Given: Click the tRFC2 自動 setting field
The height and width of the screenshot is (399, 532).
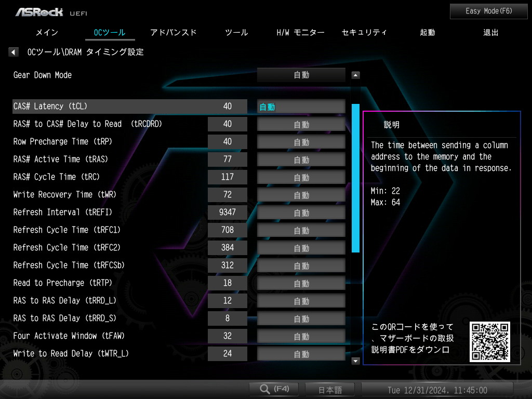Looking at the screenshot, I should point(301,248).
